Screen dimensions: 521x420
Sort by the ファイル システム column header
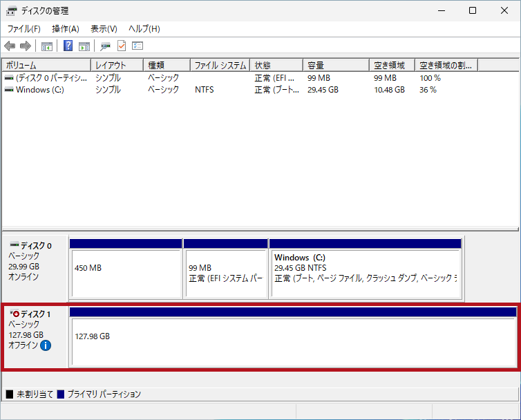pos(220,66)
